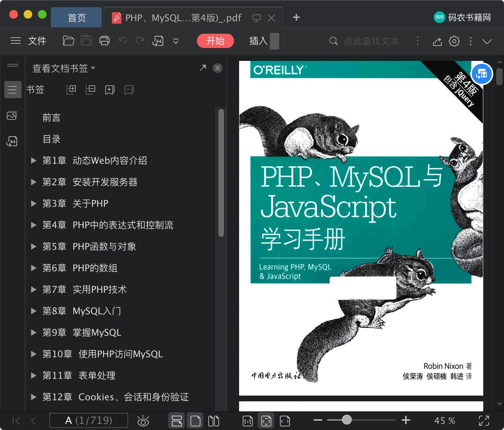This screenshot has width=504, height=430.
Task: Pop out the bookmark panel arrow icon
Action: tap(203, 68)
